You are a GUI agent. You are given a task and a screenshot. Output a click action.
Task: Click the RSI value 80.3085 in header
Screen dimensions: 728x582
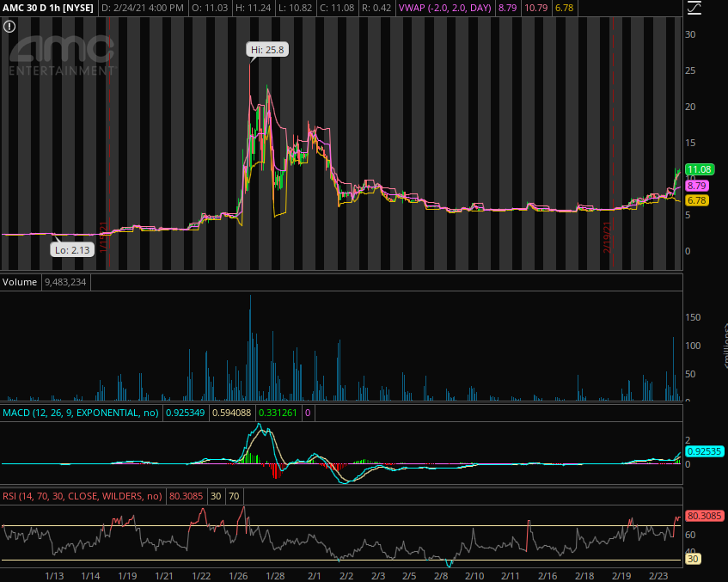click(x=186, y=496)
